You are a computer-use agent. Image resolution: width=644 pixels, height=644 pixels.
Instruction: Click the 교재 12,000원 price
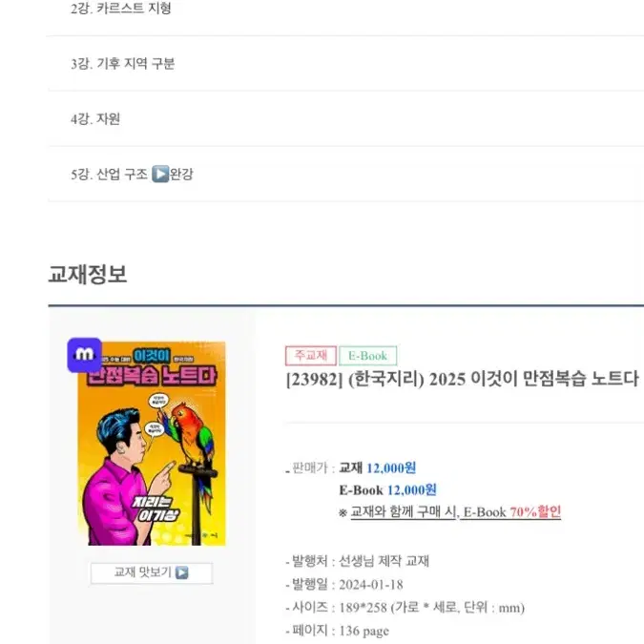tap(378, 467)
